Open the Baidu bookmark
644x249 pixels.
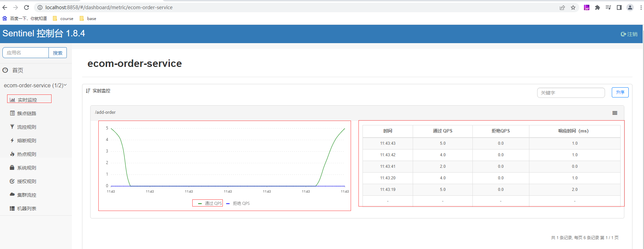pos(25,19)
